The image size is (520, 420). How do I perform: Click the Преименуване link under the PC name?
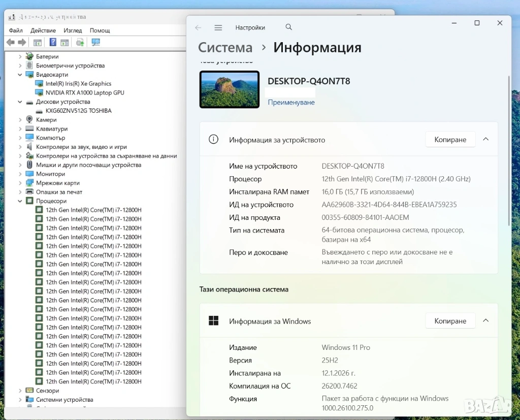point(291,103)
